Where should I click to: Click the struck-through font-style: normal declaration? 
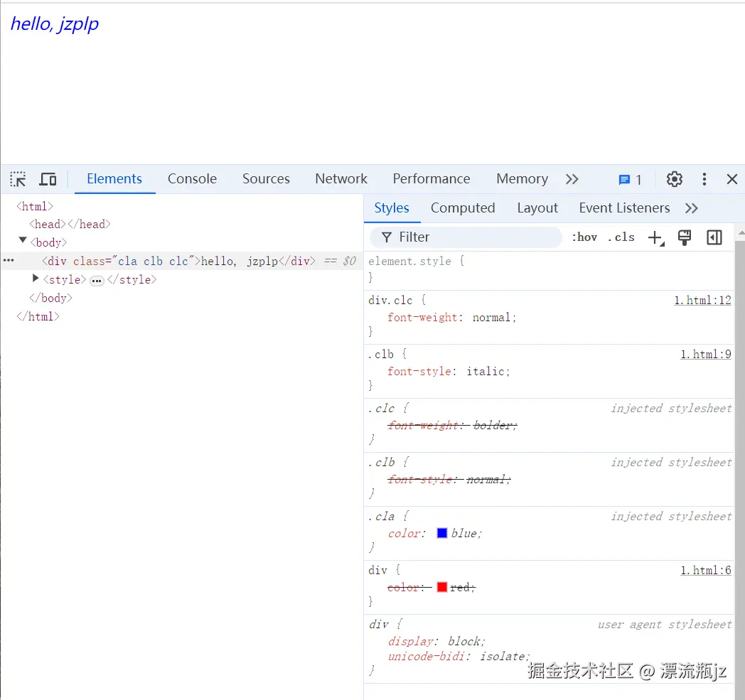click(449, 480)
